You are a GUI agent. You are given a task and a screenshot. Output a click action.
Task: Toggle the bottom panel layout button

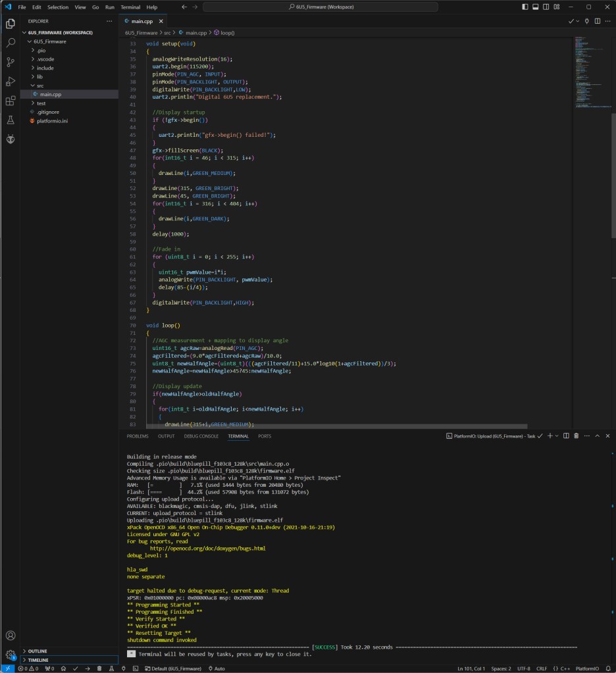(535, 7)
